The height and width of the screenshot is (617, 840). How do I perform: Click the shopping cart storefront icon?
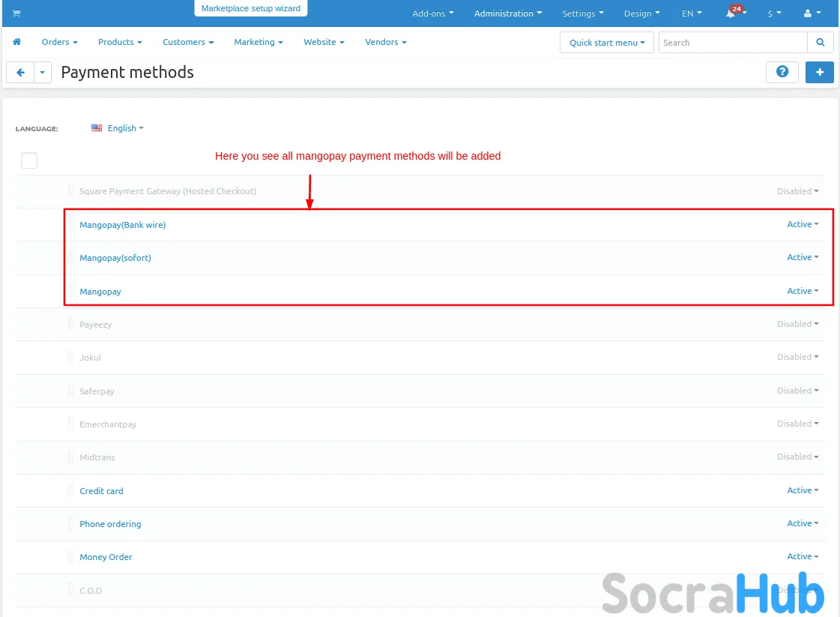pos(16,13)
